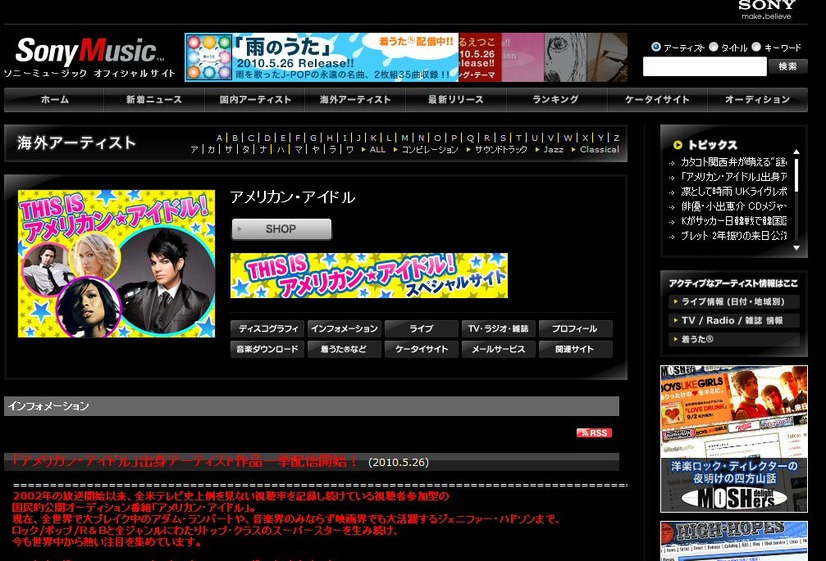Open the 着うた®など tab
This screenshot has width=826, height=561.
(x=344, y=349)
